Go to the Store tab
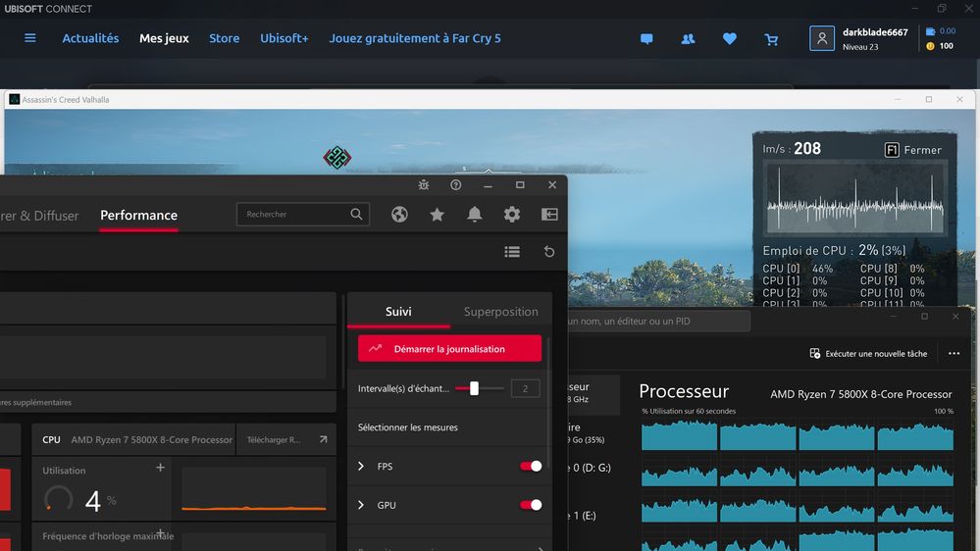Viewport: 980px width, 551px height. (225, 38)
